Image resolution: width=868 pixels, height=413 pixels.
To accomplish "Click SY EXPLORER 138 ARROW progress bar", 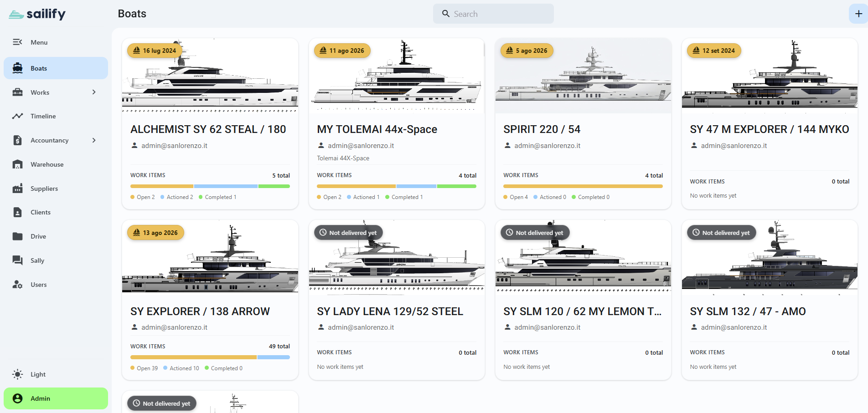I will click(210, 357).
